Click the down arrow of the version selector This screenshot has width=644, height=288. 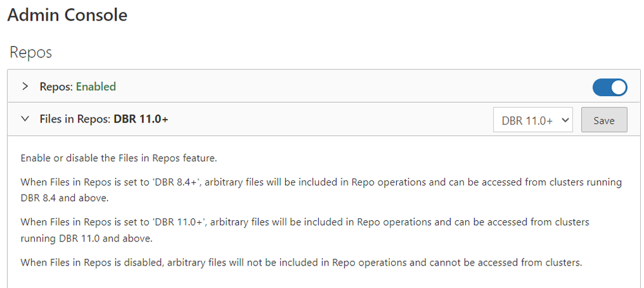click(565, 120)
